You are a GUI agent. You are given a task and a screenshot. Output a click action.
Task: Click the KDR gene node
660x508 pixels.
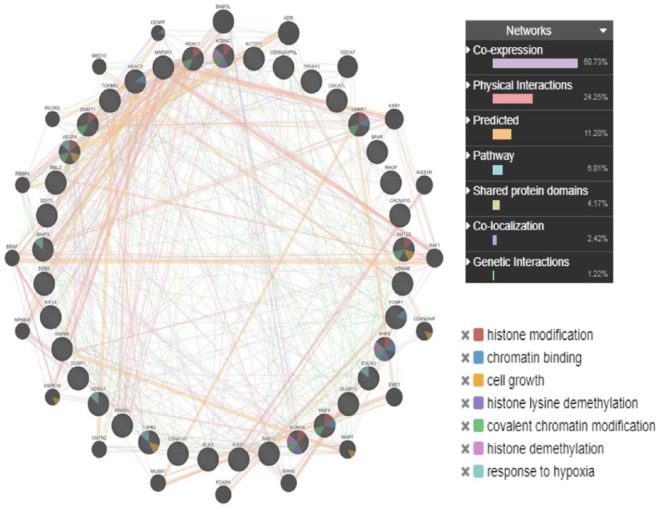coord(288,31)
